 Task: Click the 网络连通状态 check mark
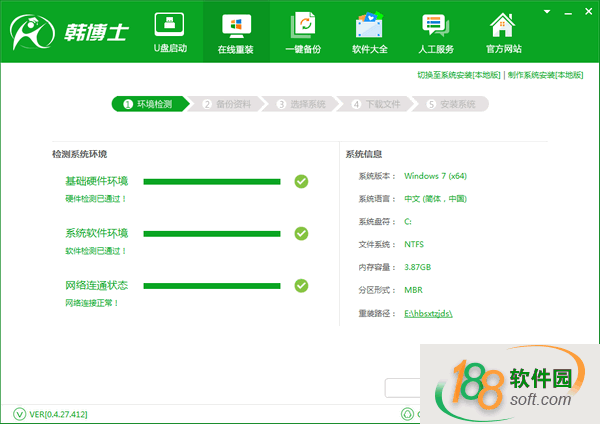pyautogui.click(x=301, y=286)
